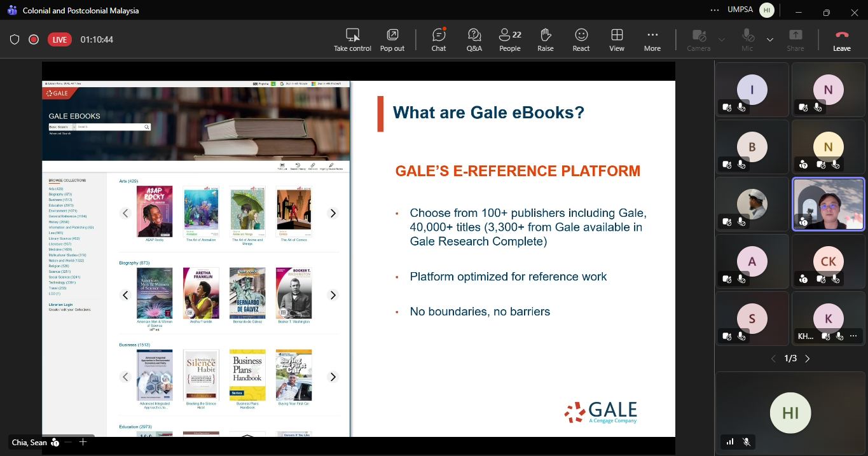Select participant tile with initial A
868x456 pixels.
[752, 261]
